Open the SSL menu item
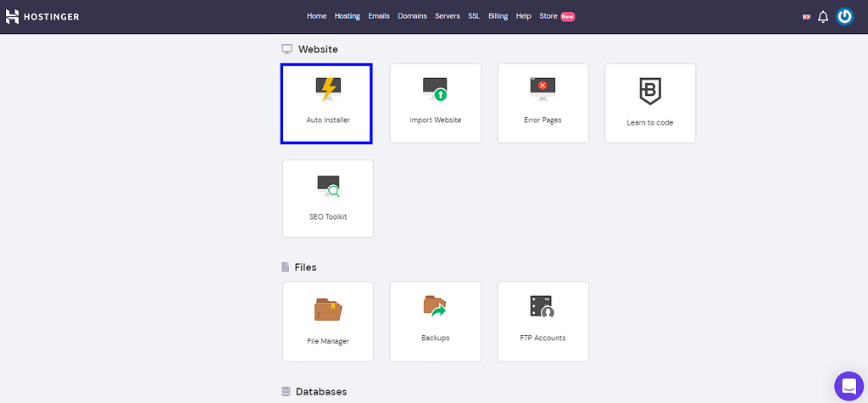Screen dimensions: 868x403 [x=474, y=16]
